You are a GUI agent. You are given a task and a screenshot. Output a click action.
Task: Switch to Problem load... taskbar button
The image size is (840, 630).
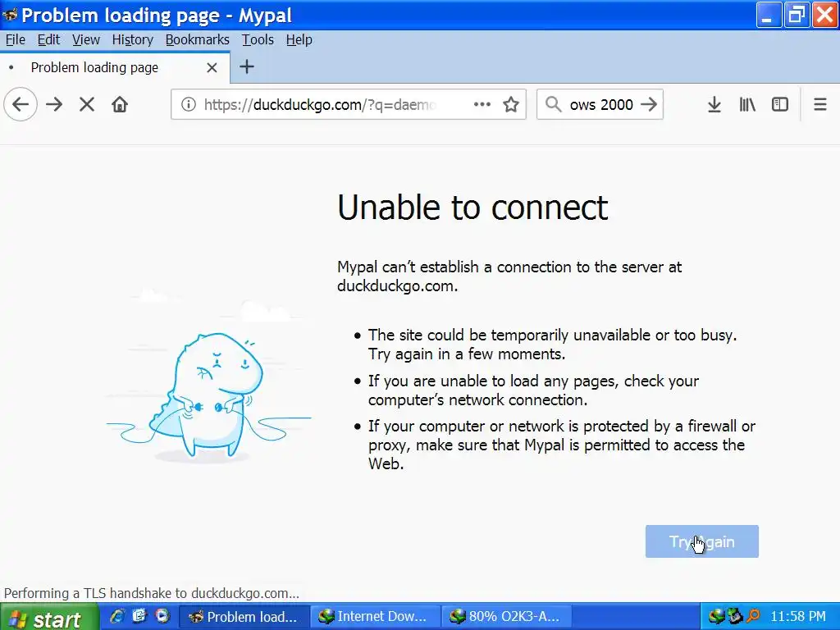(x=244, y=617)
